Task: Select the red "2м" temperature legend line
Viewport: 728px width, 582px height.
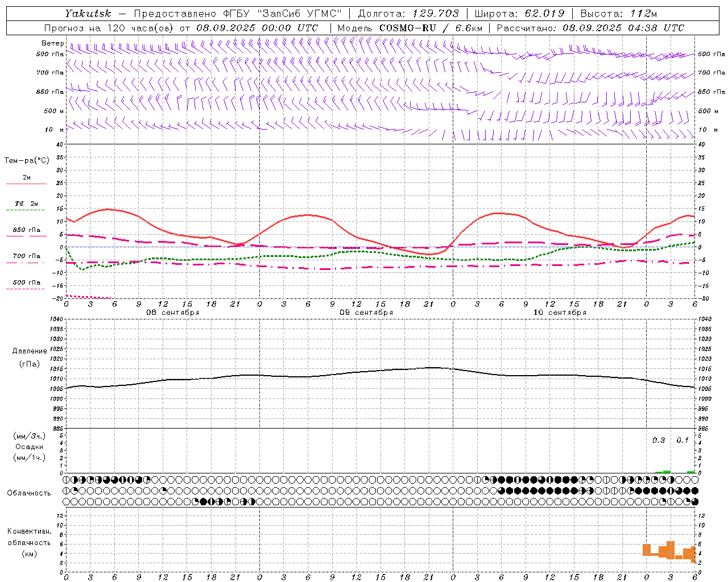Action: (x=26, y=184)
